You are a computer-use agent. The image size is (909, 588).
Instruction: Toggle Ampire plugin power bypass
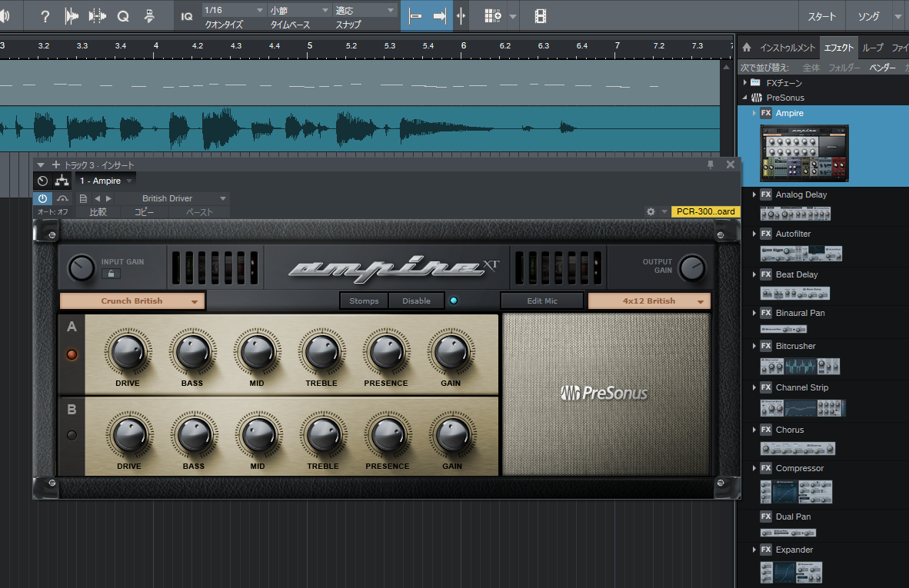tap(42, 198)
